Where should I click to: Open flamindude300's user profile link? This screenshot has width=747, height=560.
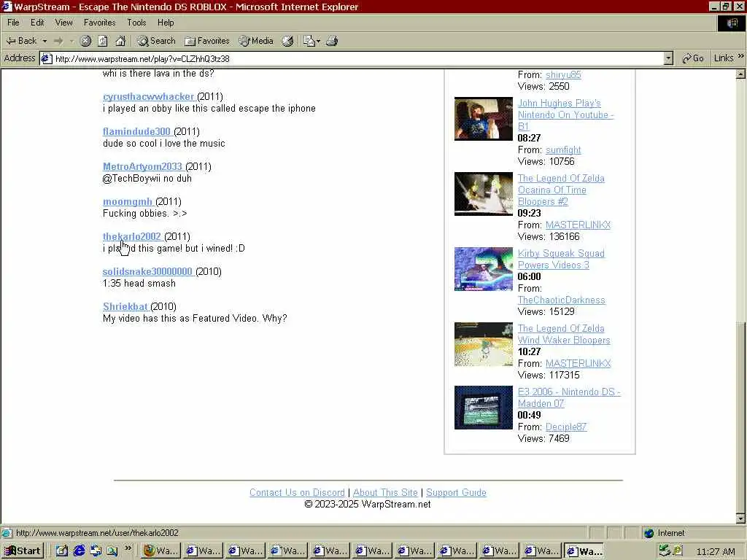(136, 131)
